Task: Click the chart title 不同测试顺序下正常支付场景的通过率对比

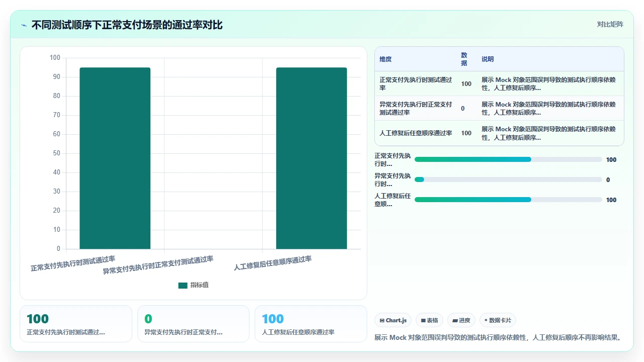Action: pyautogui.click(x=127, y=25)
